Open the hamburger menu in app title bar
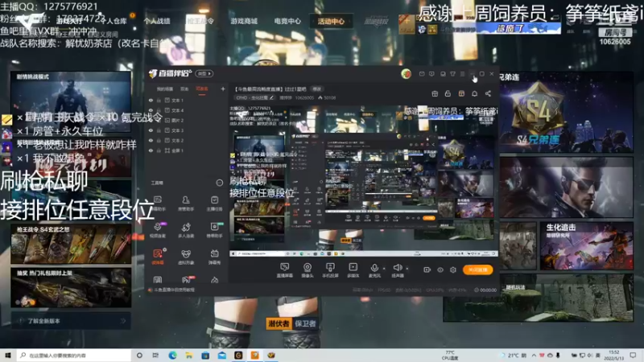 pyautogui.click(x=462, y=74)
